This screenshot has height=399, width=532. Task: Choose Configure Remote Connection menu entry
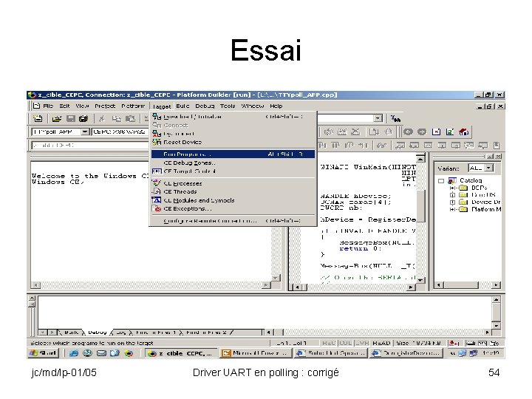coord(233,221)
